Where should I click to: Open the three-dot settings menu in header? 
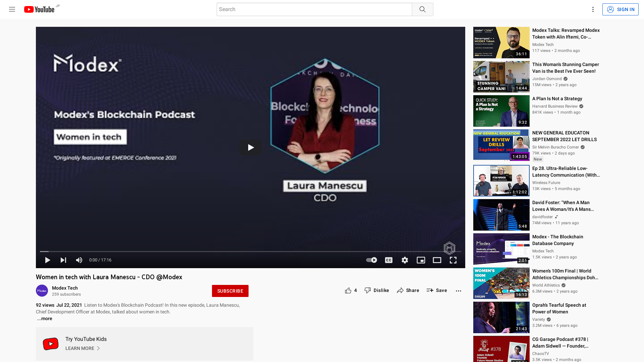point(593,9)
